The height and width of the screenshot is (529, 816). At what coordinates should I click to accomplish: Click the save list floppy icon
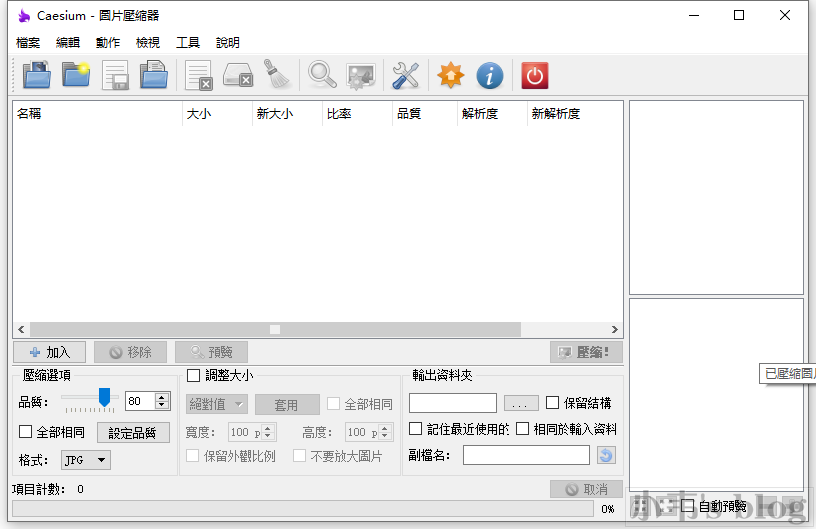coord(115,75)
